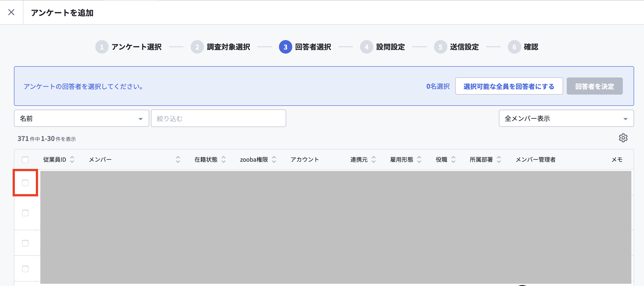
Task: Click the 回答者を決定 button
Action: pyautogui.click(x=594, y=86)
